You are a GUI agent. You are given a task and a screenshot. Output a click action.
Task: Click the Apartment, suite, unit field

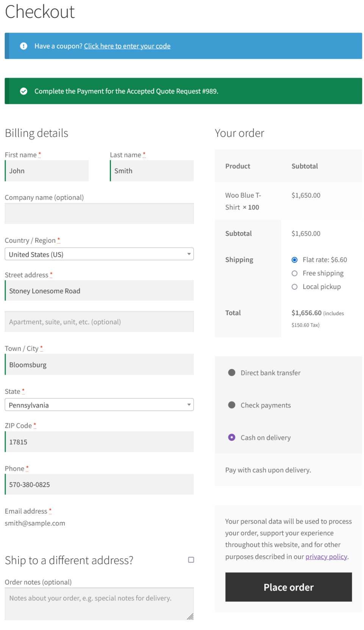99,322
